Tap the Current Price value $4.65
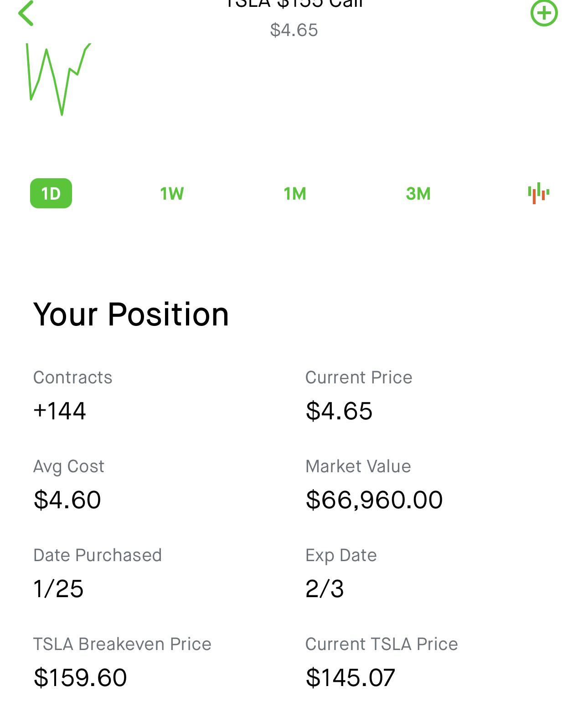 coord(339,411)
